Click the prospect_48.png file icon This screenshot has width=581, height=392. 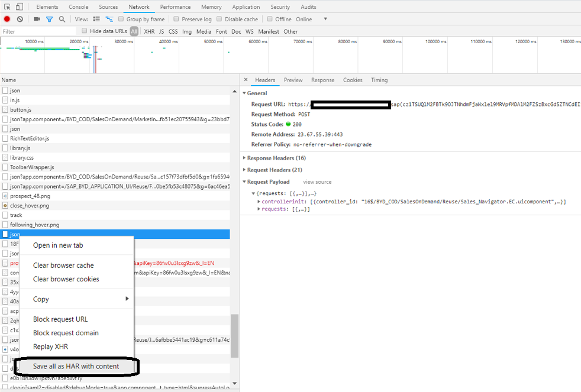pyautogui.click(x=5, y=196)
